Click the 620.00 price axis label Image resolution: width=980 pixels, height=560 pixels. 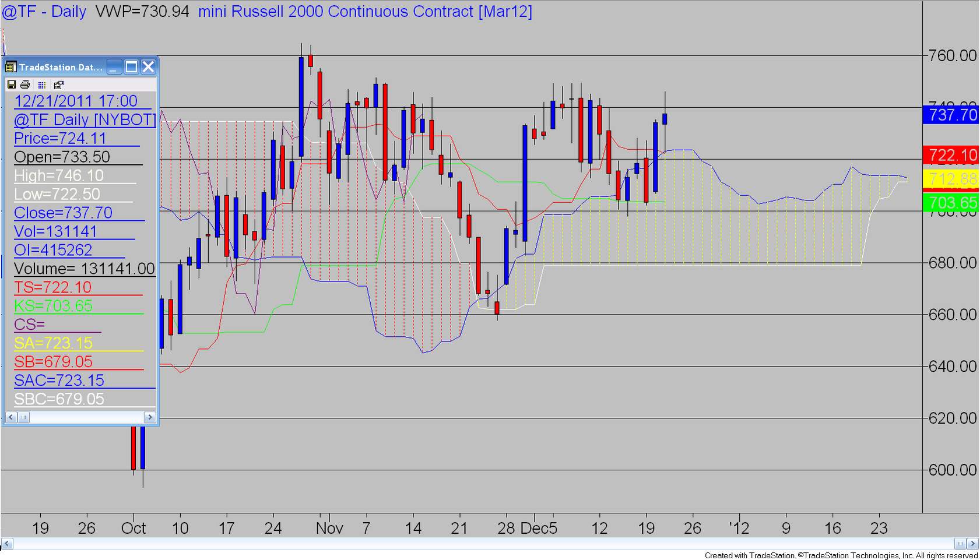pyautogui.click(x=953, y=418)
